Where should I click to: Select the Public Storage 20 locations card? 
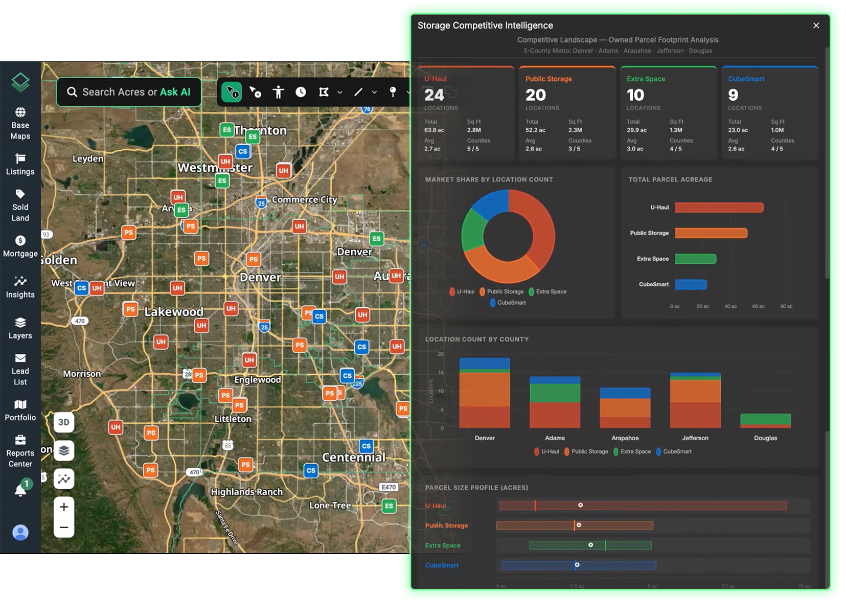pyautogui.click(x=567, y=113)
